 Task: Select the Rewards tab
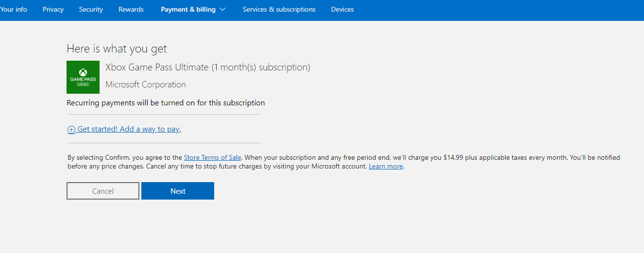(x=131, y=9)
